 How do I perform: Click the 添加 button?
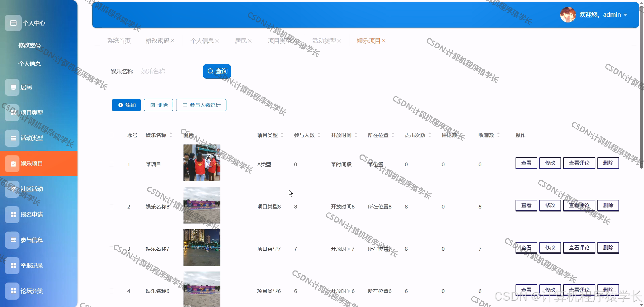pyautogui.click(x=126, y=105)
